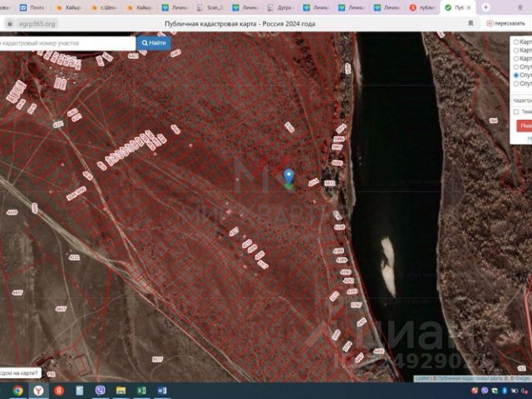
Task: Open Excel from the taskbar
Action: pos(141,391)
